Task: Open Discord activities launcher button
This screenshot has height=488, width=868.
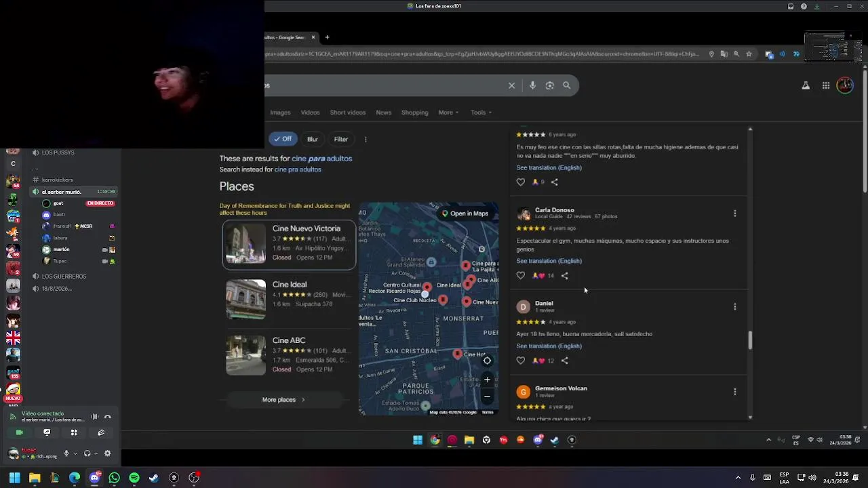Action: (74, 432)
